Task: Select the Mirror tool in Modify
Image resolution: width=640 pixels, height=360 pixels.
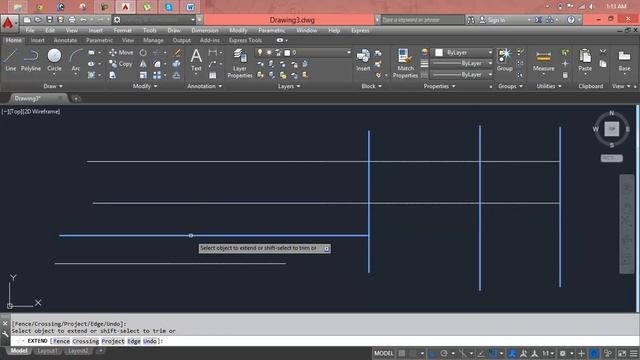Action: click(143, 64)
